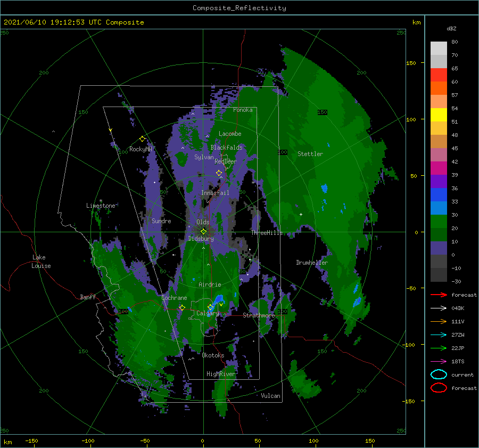The width and height of the screenshot is (479, 448).
Task: Click the cyan current ellipse icon
Action: 439,374
